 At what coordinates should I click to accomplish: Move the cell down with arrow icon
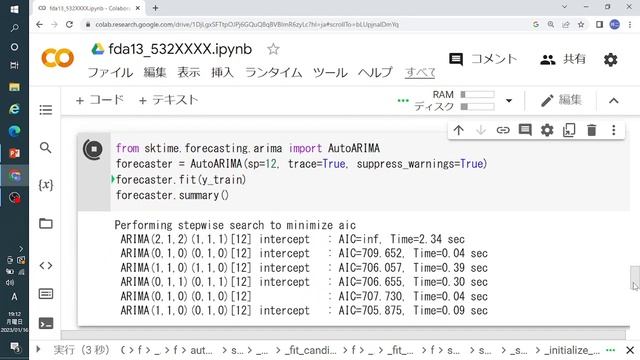tap(481, 130)
